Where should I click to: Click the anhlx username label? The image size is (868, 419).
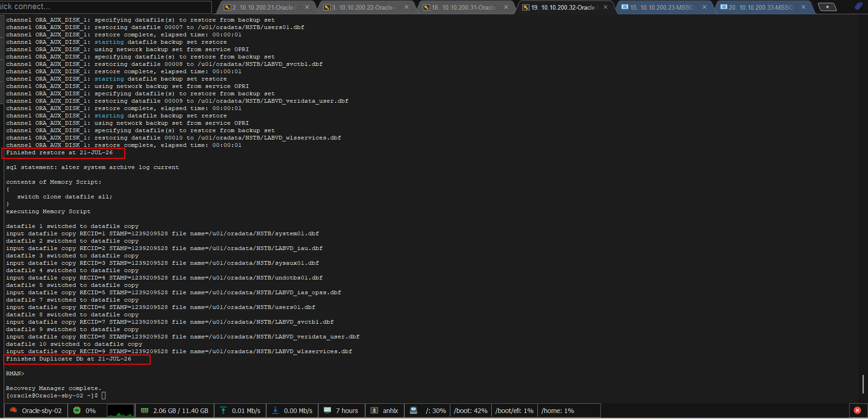click(390, 411)
